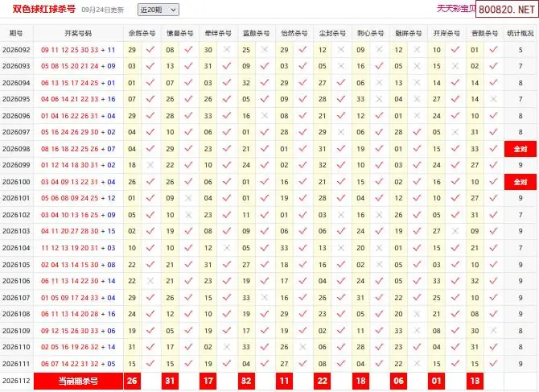The image size is (539, 392).
Task: Click red kill number 06 in the bottom row
Action: pyautogui.click(x=398, y=381)
